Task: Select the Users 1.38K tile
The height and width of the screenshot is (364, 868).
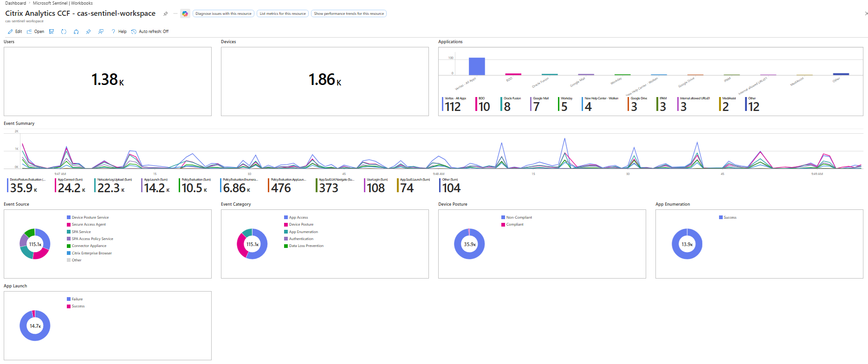Action: coord(108,81)
